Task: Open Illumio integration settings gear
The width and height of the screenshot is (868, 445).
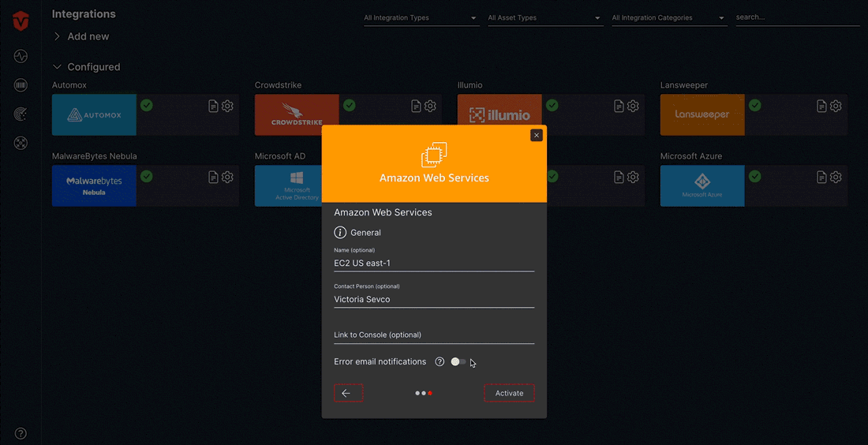Action: tap(633, 107)
